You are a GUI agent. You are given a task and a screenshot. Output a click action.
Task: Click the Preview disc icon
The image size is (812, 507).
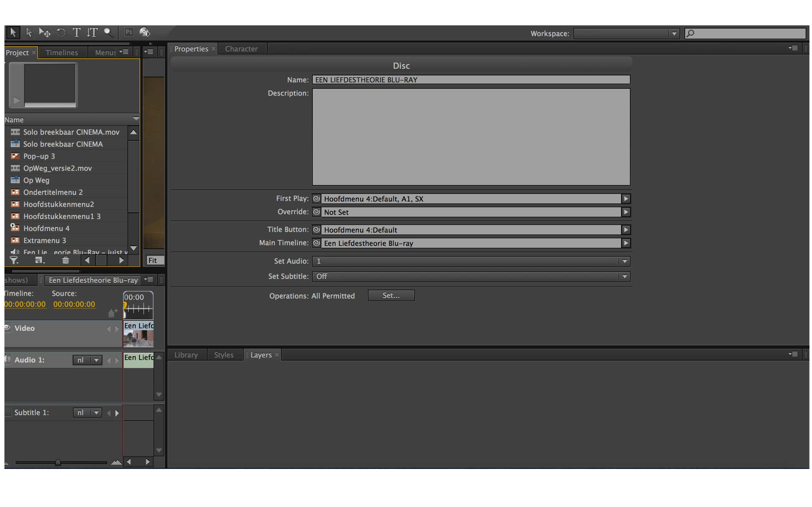145,33
